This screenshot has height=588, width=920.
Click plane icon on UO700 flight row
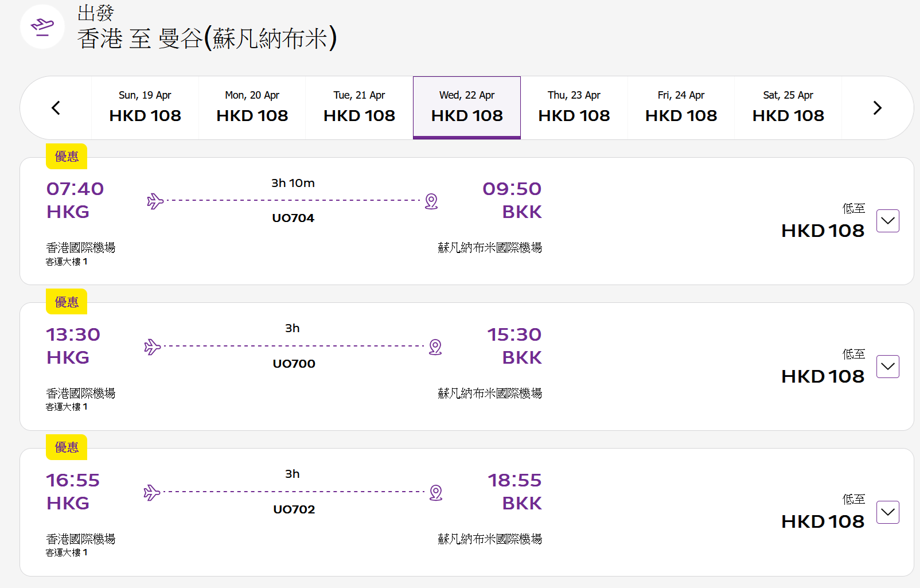152,347
